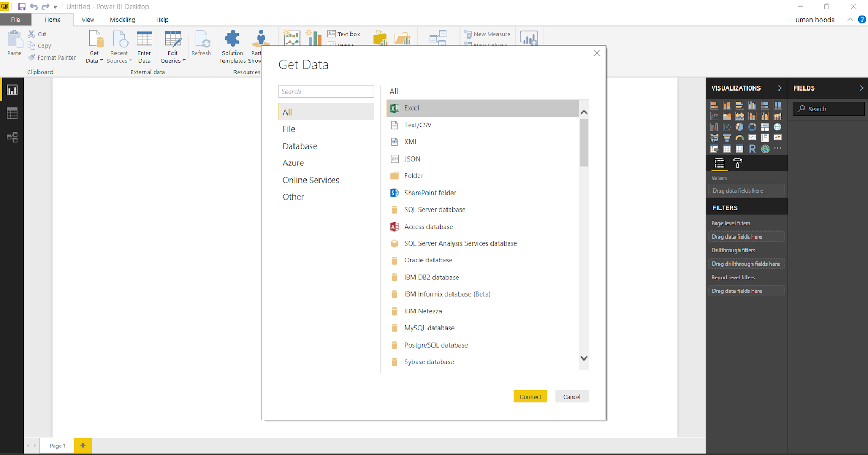
Task: Insert a Donut chart visual
Action: point(752,127)
